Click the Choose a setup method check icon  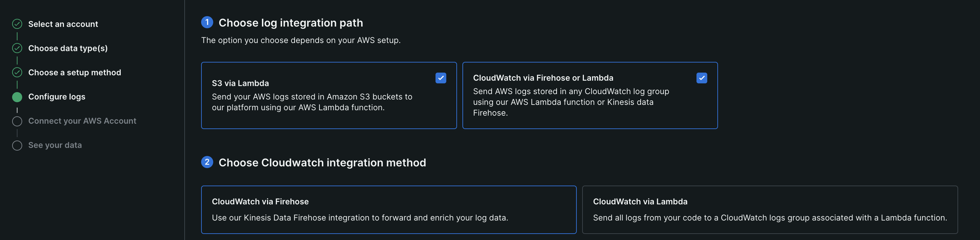coord(17,72)
